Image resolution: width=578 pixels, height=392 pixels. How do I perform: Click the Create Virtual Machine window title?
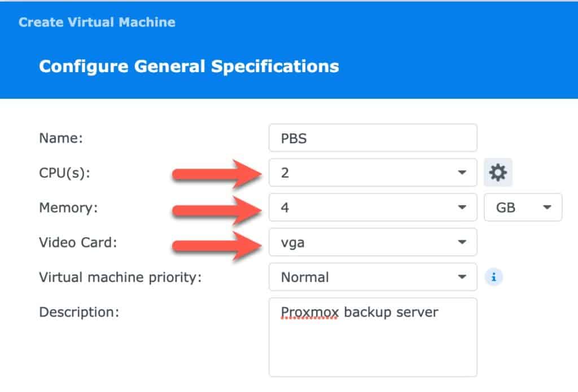[x=97, y=22]
